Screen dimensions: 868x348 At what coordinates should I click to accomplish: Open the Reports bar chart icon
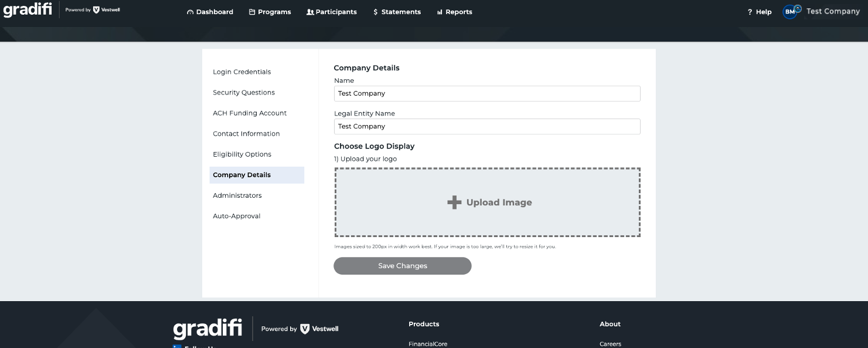[441, 12]
